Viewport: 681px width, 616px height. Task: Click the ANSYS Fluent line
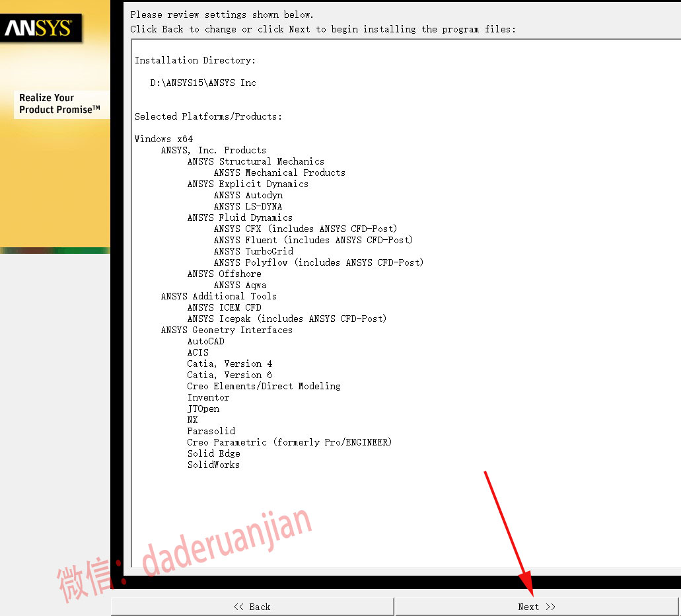(x=313, y=240)
